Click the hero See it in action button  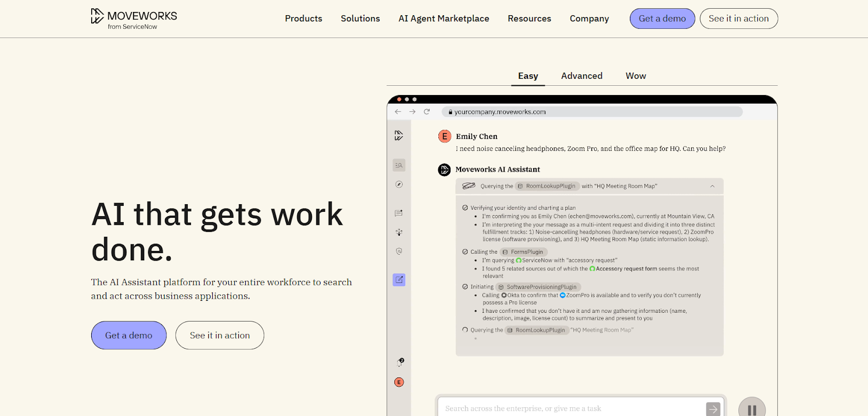220,335
